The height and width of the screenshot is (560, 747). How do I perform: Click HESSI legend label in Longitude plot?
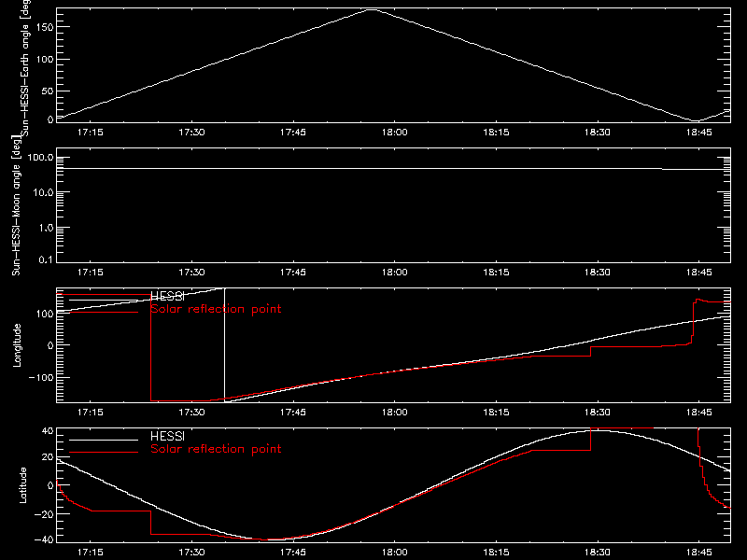[167, 297]
